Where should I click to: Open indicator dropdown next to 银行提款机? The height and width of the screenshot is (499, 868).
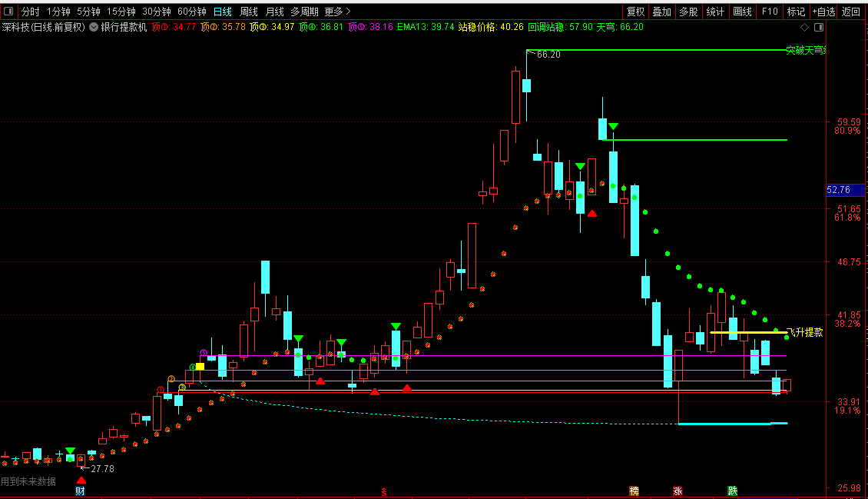tap(94, 27)
